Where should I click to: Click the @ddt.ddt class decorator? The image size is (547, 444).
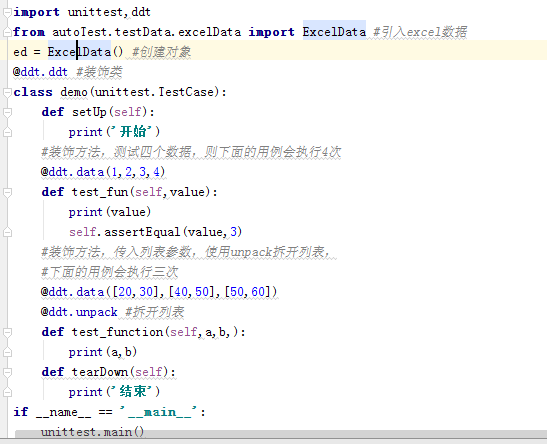[x=40, y=72]
